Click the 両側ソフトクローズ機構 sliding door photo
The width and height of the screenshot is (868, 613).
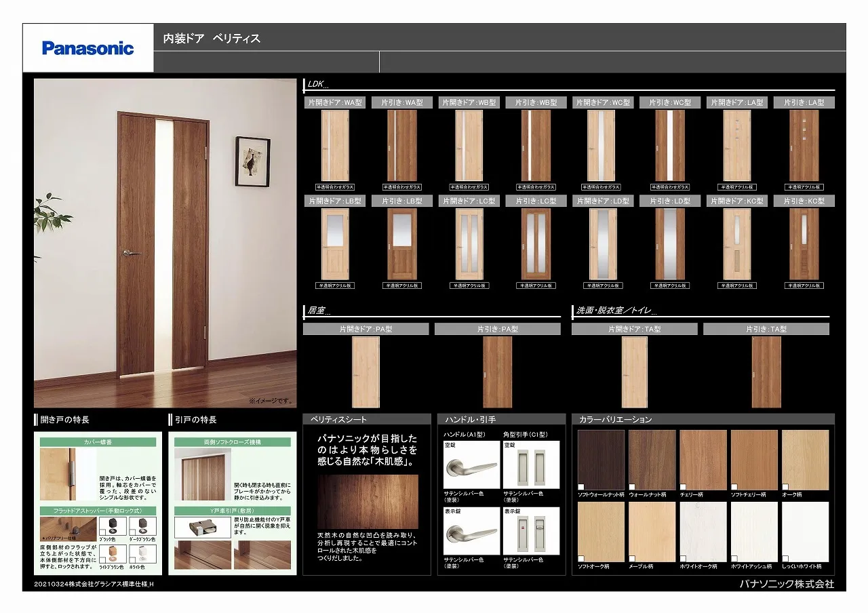tap(202, 475)
